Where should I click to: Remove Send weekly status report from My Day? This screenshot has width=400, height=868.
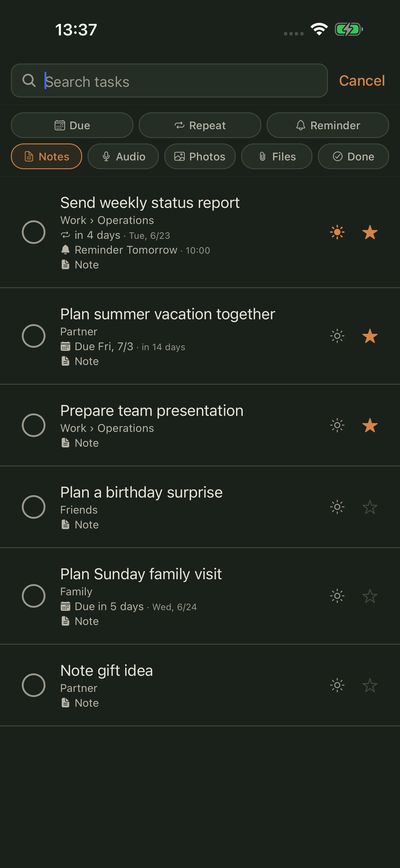pyautogui.click(x=337, y=232)
